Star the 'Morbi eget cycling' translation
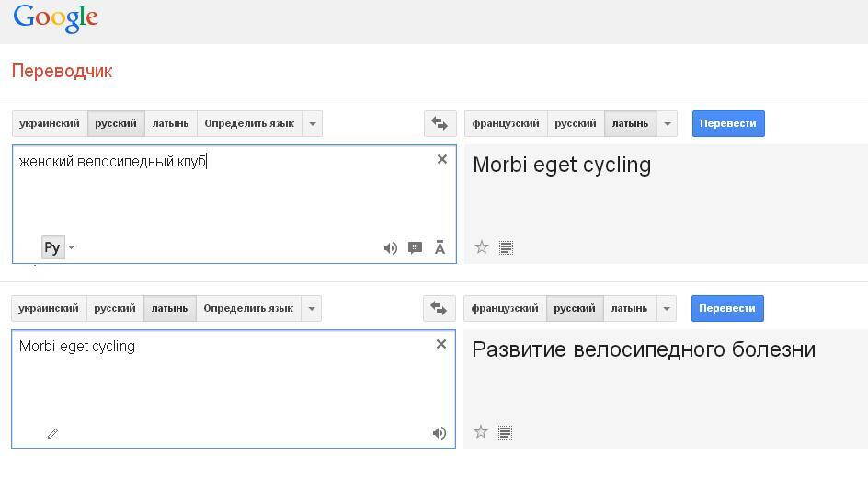The image size is (868, 480). point(481,246)
